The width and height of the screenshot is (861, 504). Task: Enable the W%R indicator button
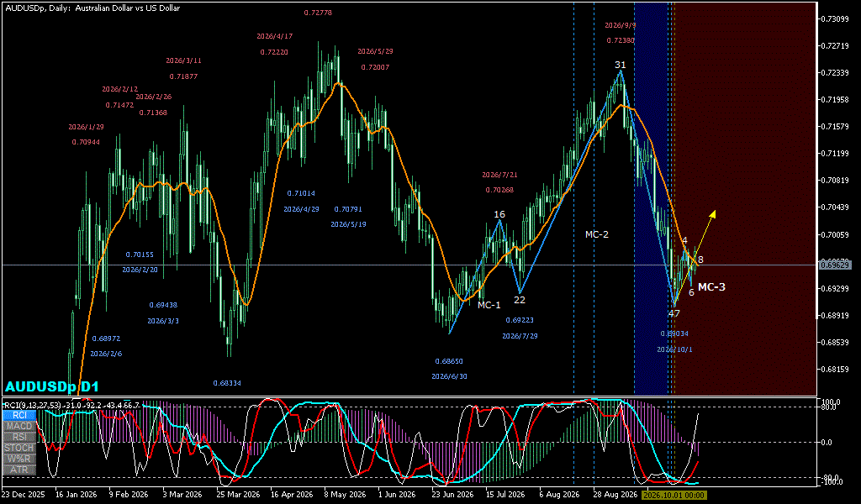pyautogui.click(x=20, y=459)
